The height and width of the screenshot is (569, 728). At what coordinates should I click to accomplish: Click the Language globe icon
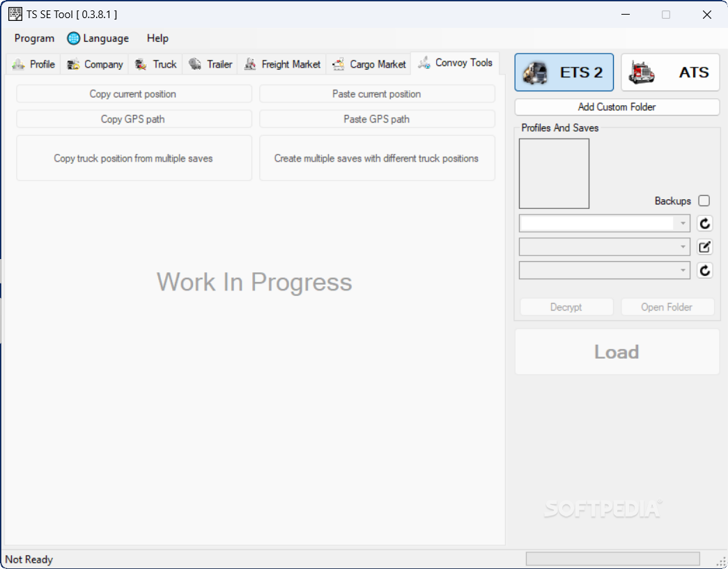pyautogui.click(x=73, y=38)
